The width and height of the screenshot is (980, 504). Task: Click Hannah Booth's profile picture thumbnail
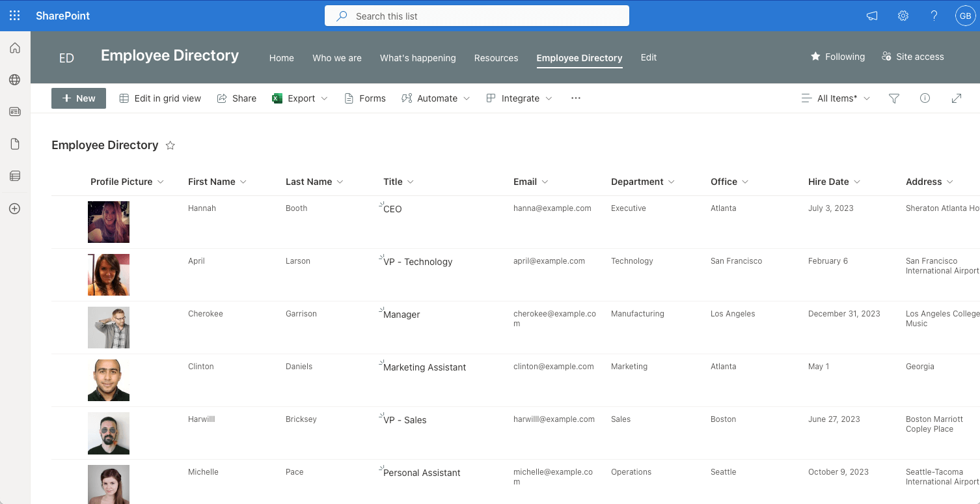[108, 221]
